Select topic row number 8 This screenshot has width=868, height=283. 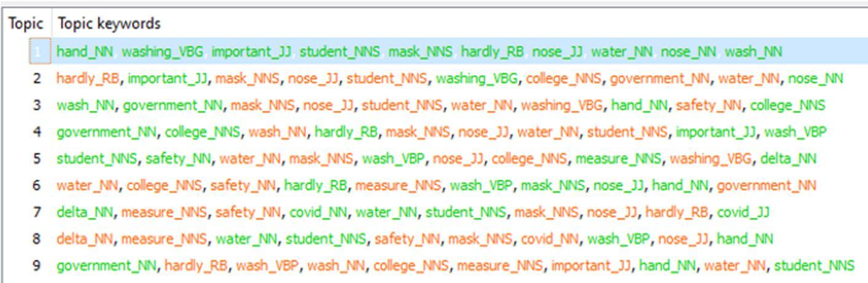[x=434, y=239]
